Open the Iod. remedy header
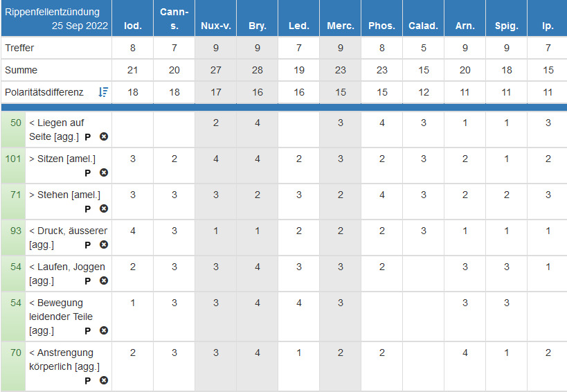 [x=132, y=26]
